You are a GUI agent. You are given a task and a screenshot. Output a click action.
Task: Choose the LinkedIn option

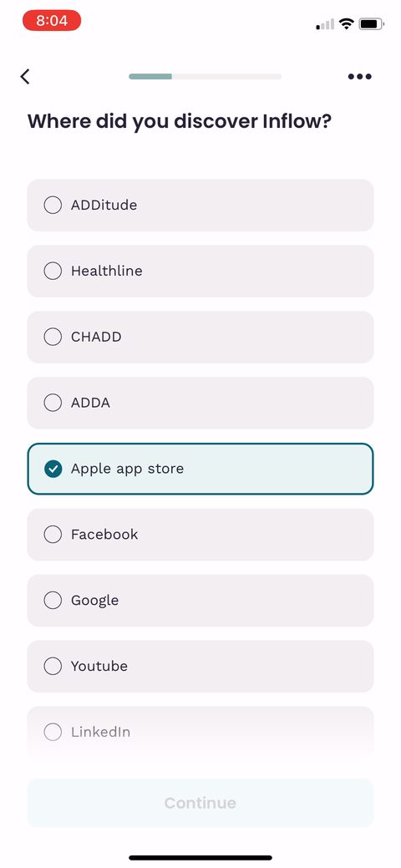click(x=200, y=732)
